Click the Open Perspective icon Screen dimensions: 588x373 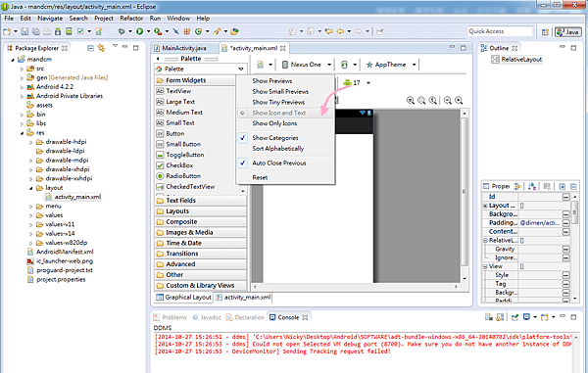(545, 32)
